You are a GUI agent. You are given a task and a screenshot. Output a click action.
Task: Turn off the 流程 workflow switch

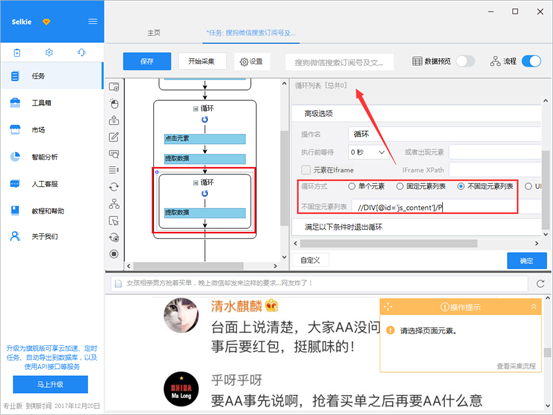coord(531,61)
